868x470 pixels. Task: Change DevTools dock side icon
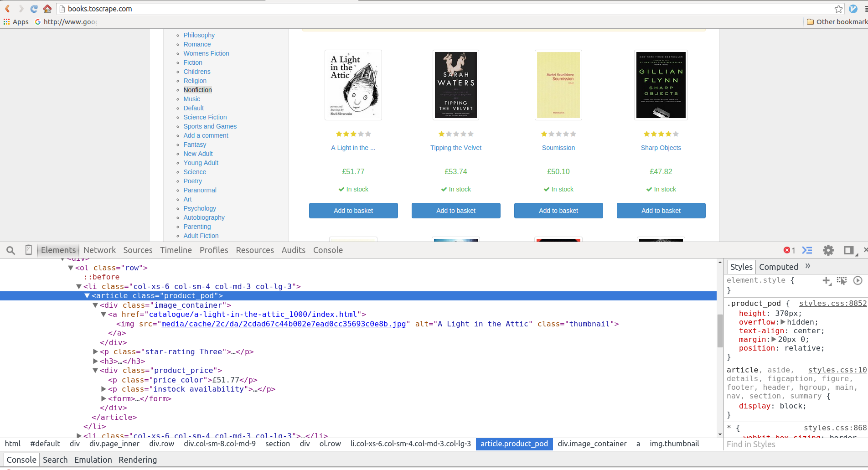click(x=848, y=250)
